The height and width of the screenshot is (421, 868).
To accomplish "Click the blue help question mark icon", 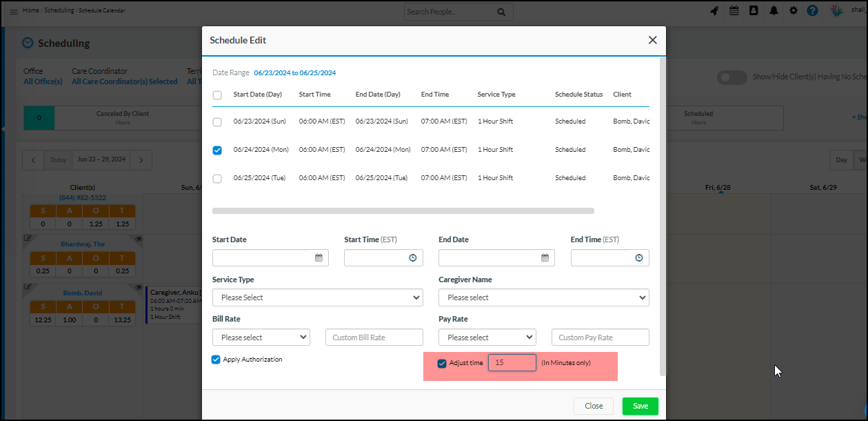I will point(813,11).
